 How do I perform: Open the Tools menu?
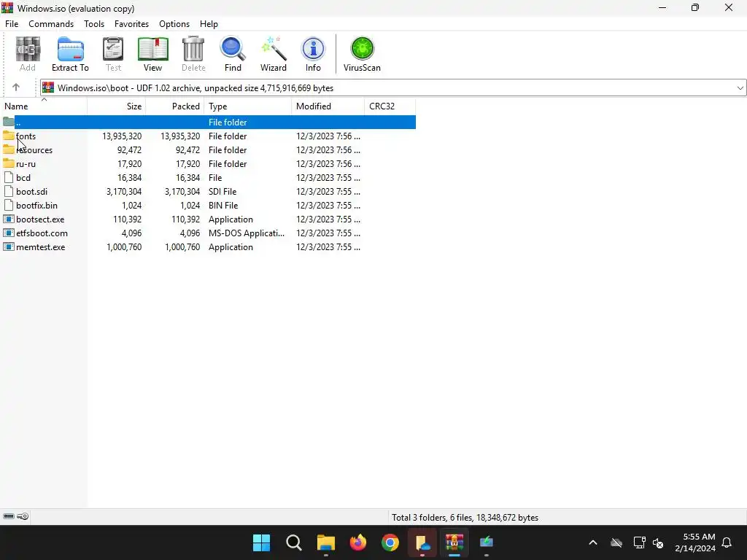(x=94, y=24)
